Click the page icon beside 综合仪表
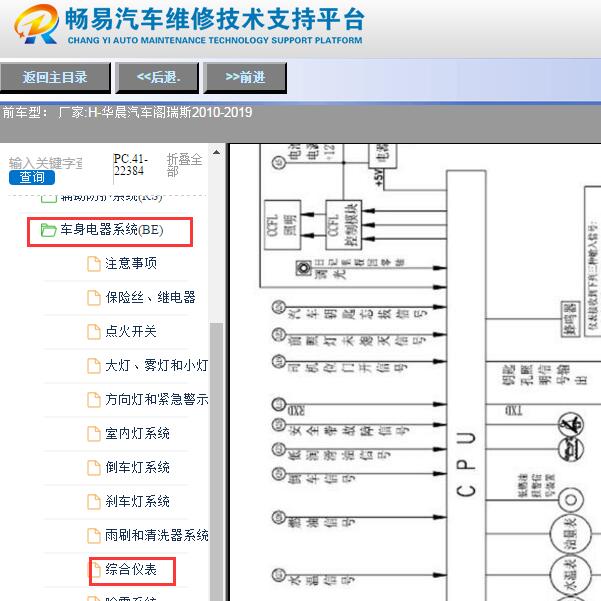This screenshot has width=601, height=601. click(x=94, y=570)
